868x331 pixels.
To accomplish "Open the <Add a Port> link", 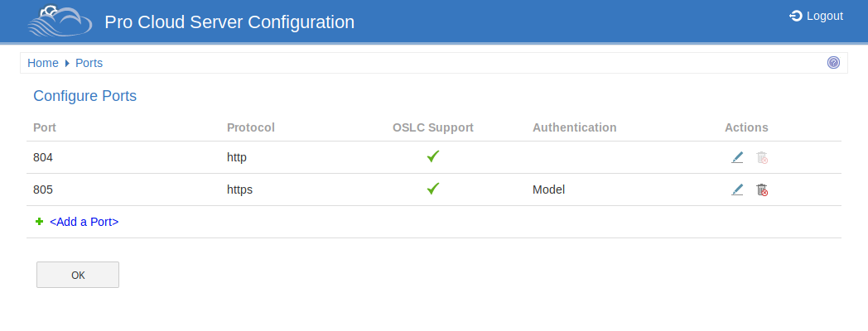I will point(84,222).
